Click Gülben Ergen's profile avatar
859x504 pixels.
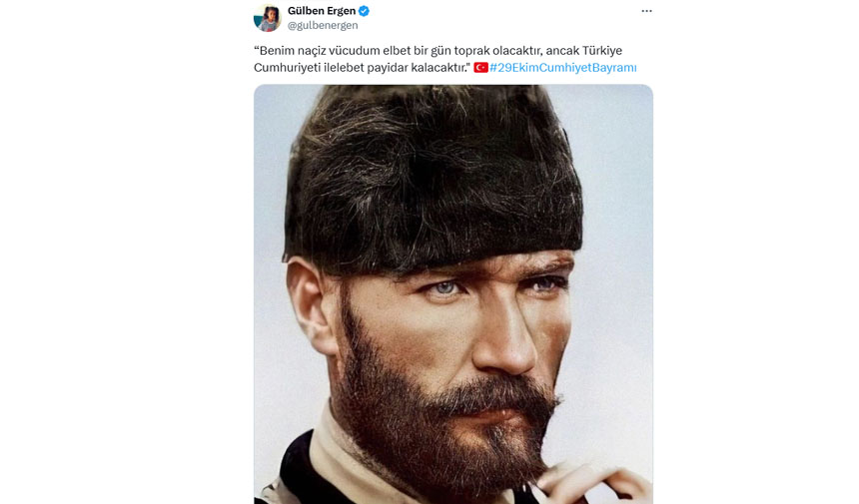point(267,18)
